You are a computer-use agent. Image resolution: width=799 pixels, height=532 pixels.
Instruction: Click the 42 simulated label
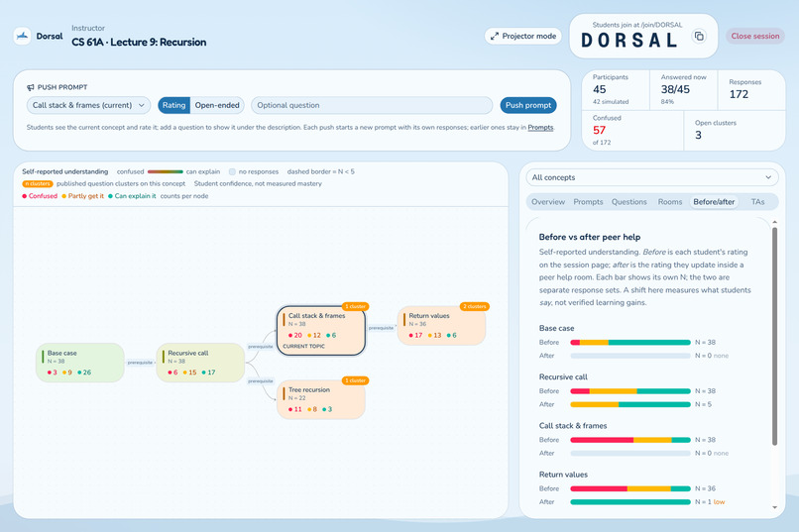(x=611, y=102)
